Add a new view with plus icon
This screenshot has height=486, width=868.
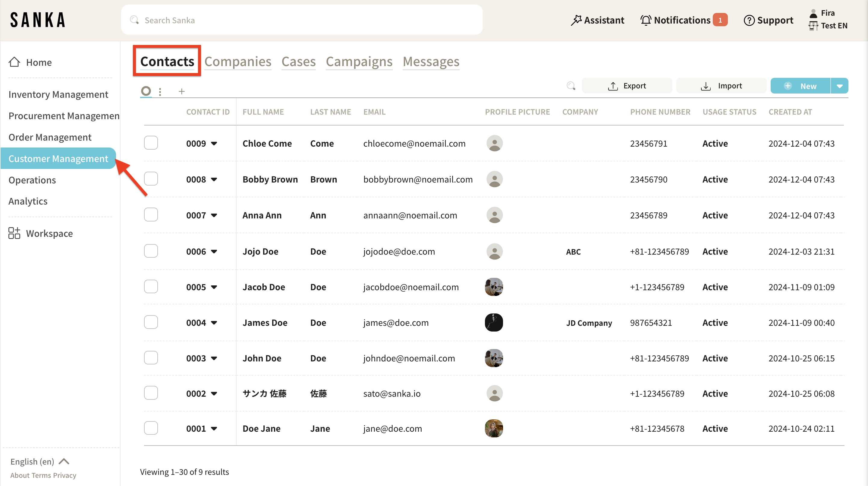tap(182, 91)
